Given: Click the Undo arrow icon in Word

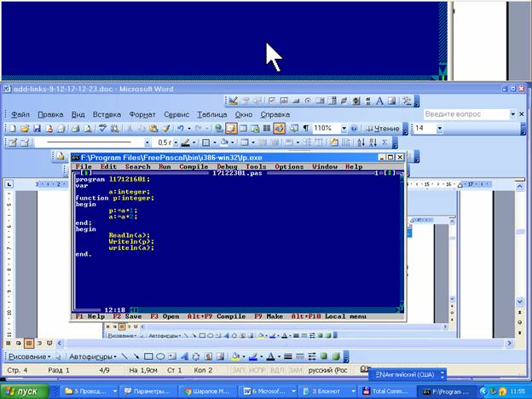Looking at the screenshot, I should point(181,129).
